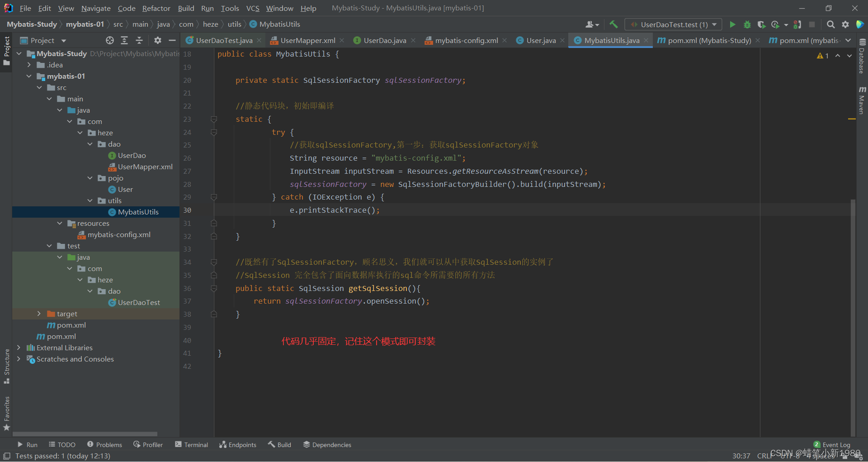Collapse the utils package
868x462 pixels.
[x=90, y=201]
